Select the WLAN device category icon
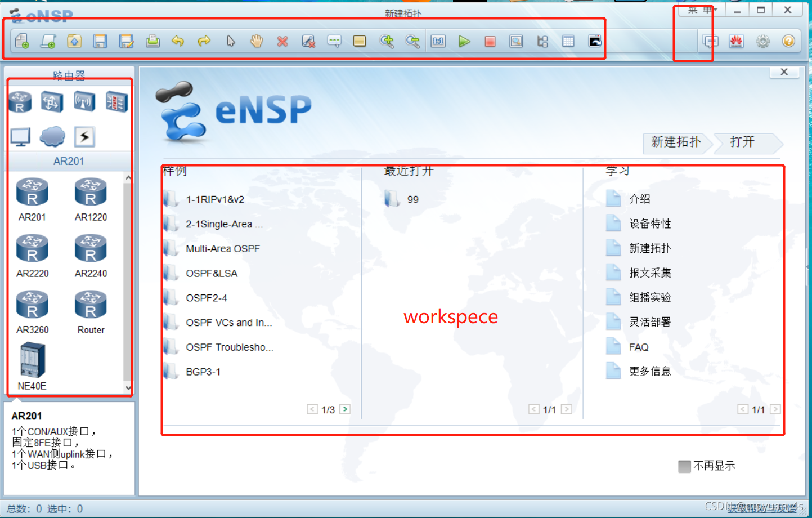Image resolution: width=812 pixels, height=518 pixels. pyautogui.click(x=84, y=102)
